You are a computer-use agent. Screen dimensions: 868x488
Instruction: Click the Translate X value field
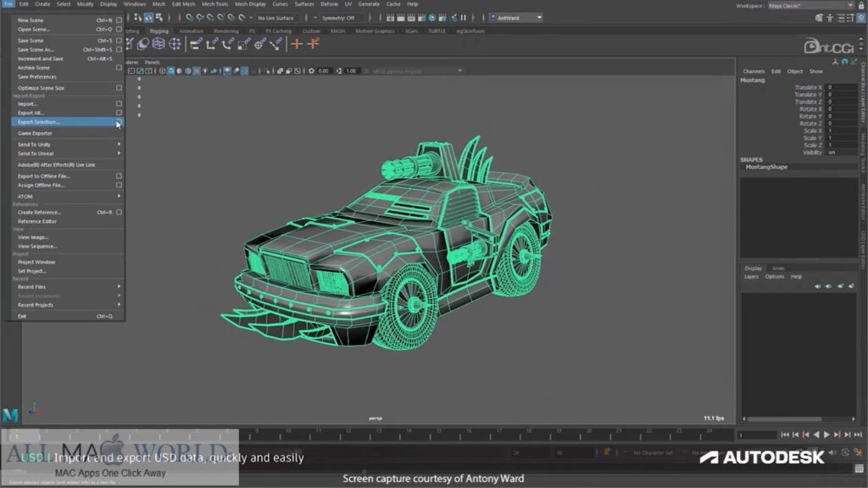(839, 86)
